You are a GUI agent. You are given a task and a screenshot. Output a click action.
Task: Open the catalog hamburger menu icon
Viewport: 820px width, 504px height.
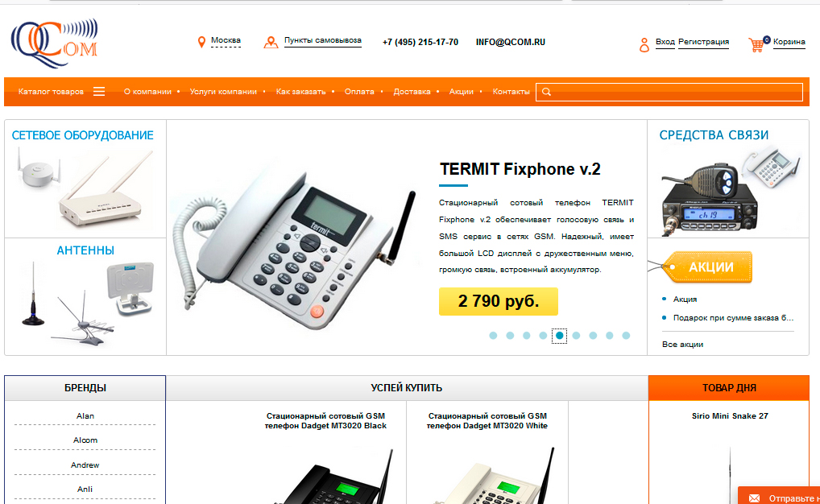coord(99,92)
